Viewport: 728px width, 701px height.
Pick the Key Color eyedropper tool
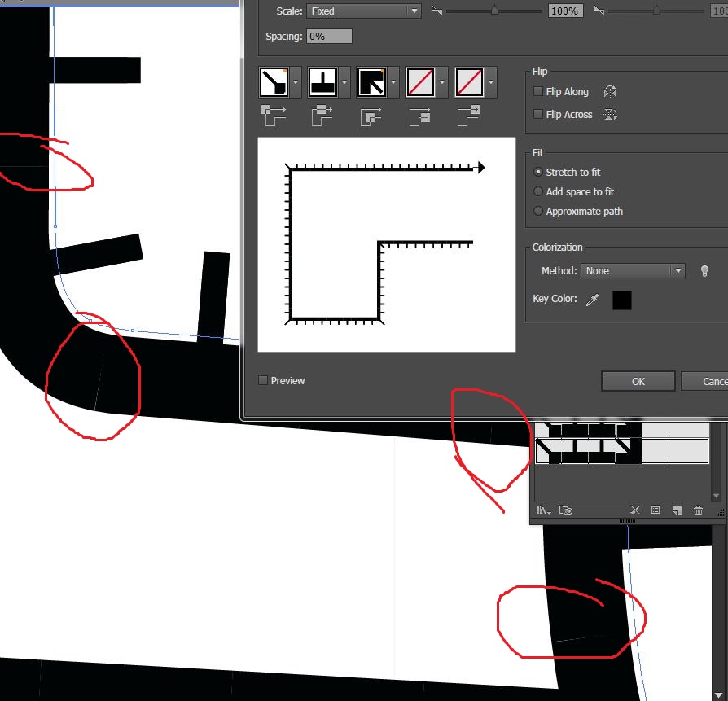(x=593, y=300)
